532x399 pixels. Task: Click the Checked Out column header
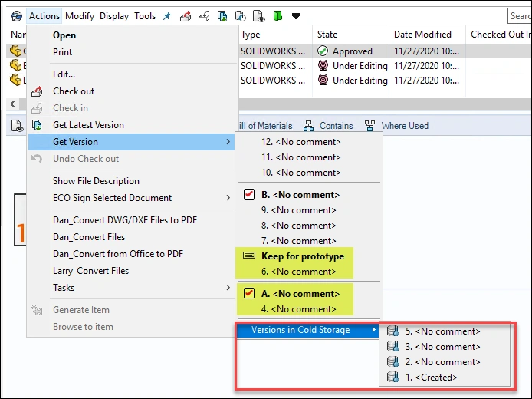[x=501, y=35]
